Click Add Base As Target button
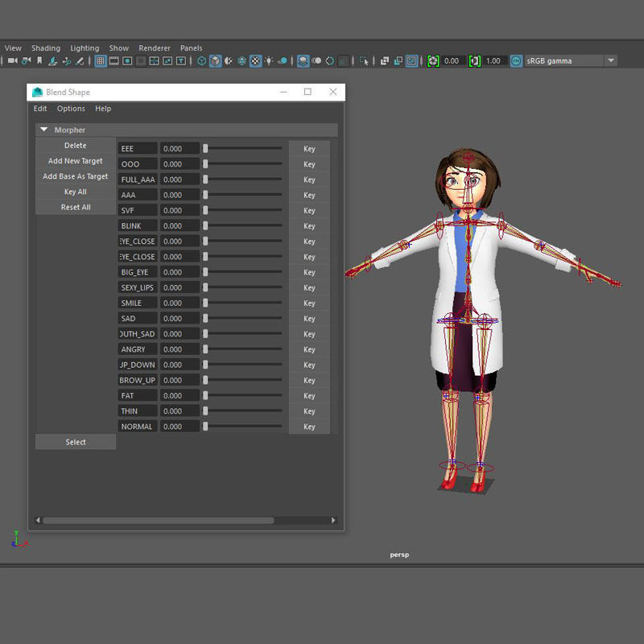 point(76,176)
